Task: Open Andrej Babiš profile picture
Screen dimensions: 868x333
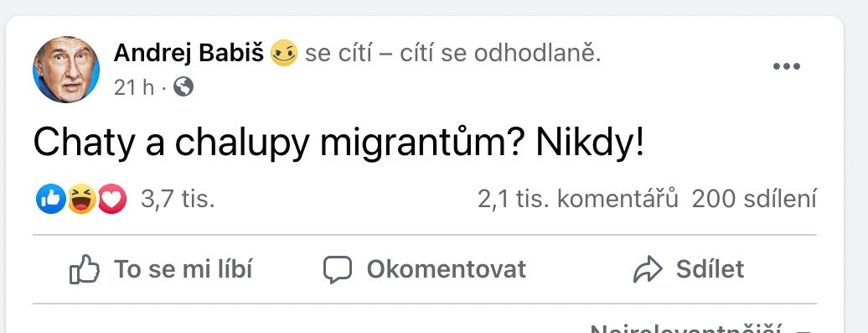Action: tap(66, 70)
